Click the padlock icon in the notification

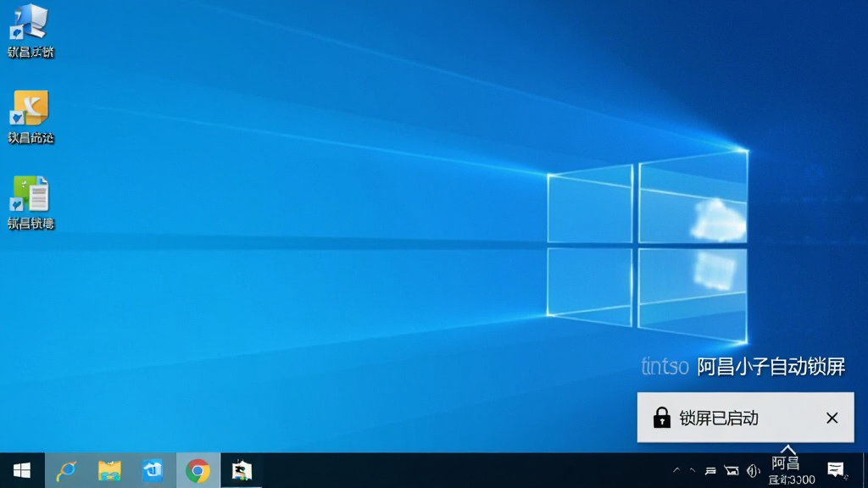(x=661, y=418)
